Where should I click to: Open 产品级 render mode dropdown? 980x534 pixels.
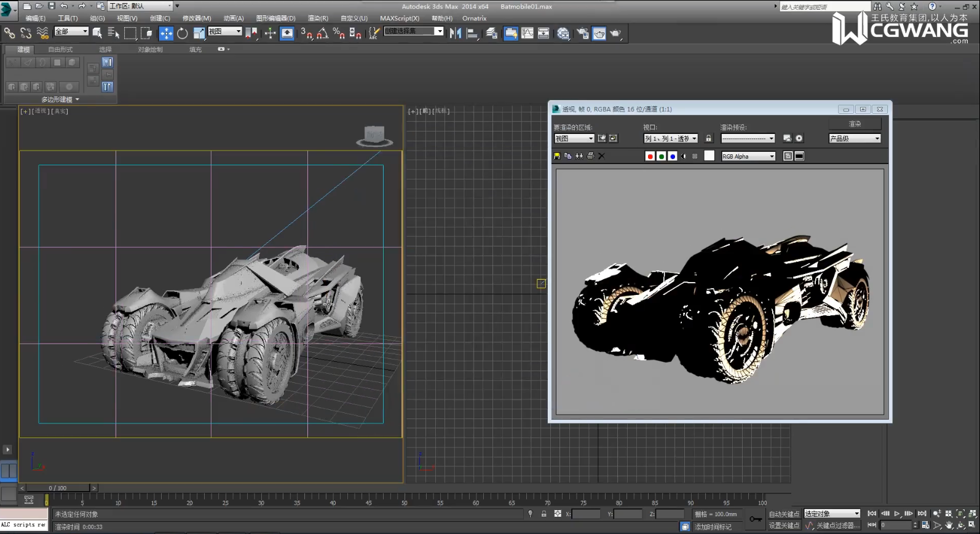tap(855, 138)
